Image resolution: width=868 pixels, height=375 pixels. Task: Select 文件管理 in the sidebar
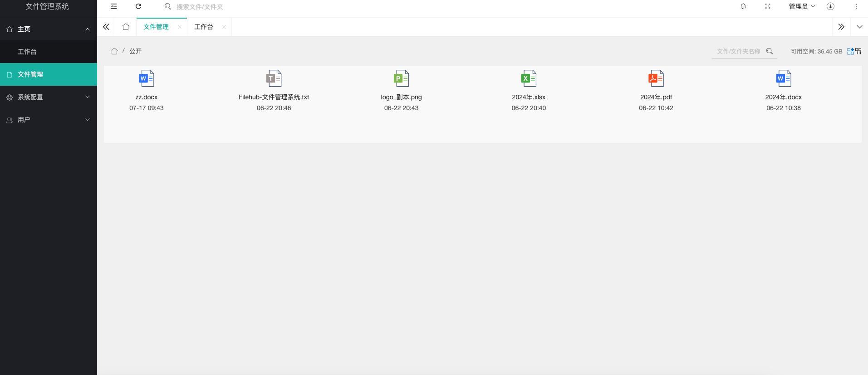click(x=49, y=74)
